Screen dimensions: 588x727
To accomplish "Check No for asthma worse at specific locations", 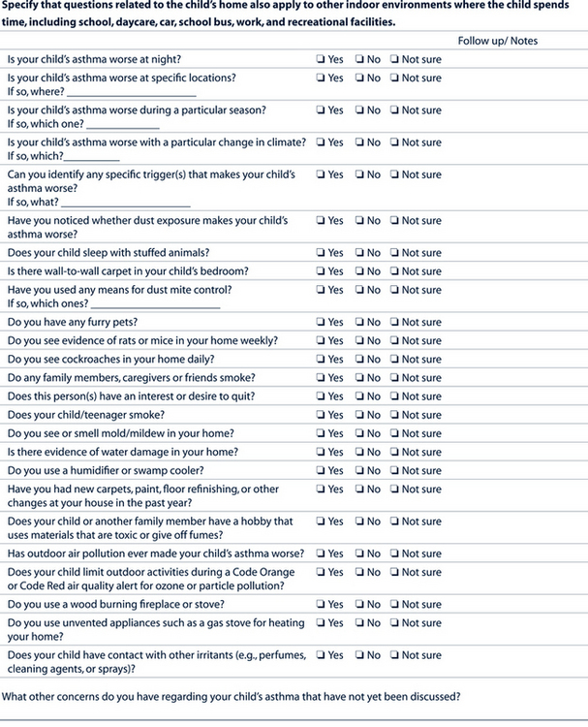I will pos(358,79).
